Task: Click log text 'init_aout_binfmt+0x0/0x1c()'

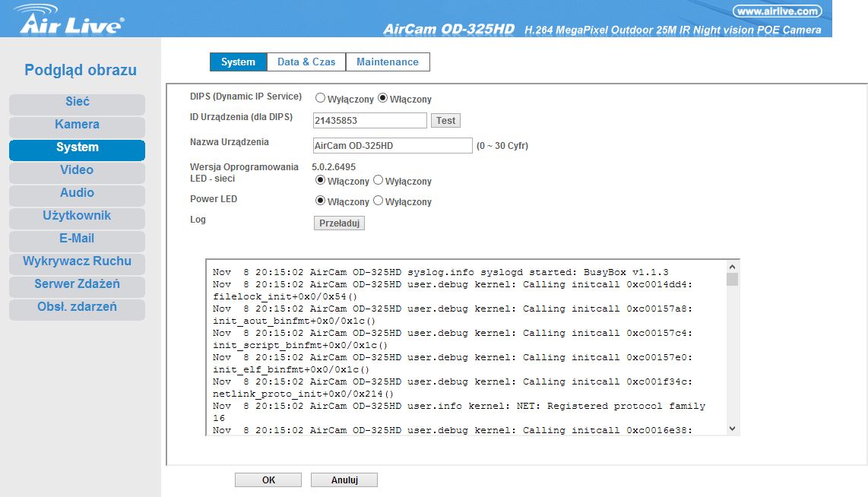Action: 294,321
